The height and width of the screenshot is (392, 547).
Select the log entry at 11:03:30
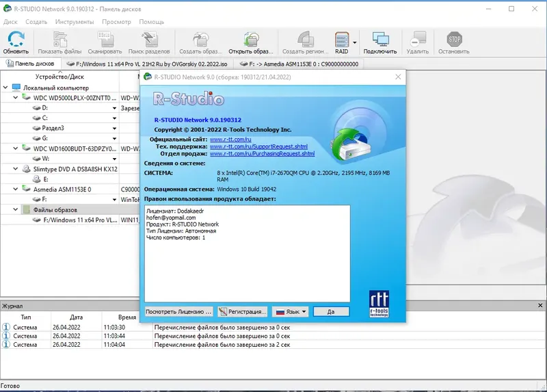(273, 328)
